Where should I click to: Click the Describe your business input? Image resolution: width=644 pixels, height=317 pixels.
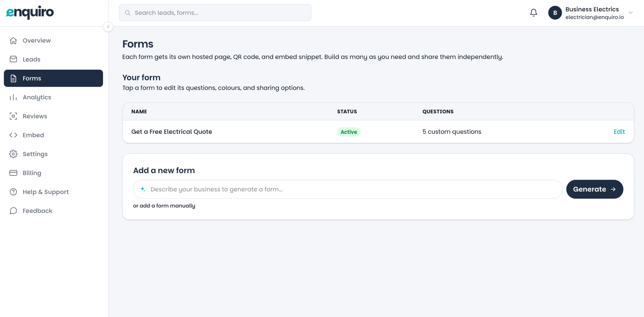pos(348,189)
